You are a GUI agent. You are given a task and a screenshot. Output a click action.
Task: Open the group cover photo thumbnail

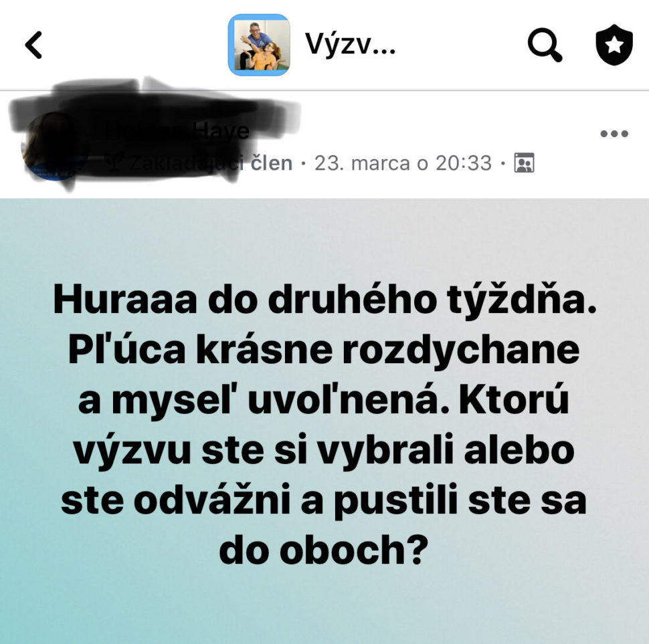point(259,45)
